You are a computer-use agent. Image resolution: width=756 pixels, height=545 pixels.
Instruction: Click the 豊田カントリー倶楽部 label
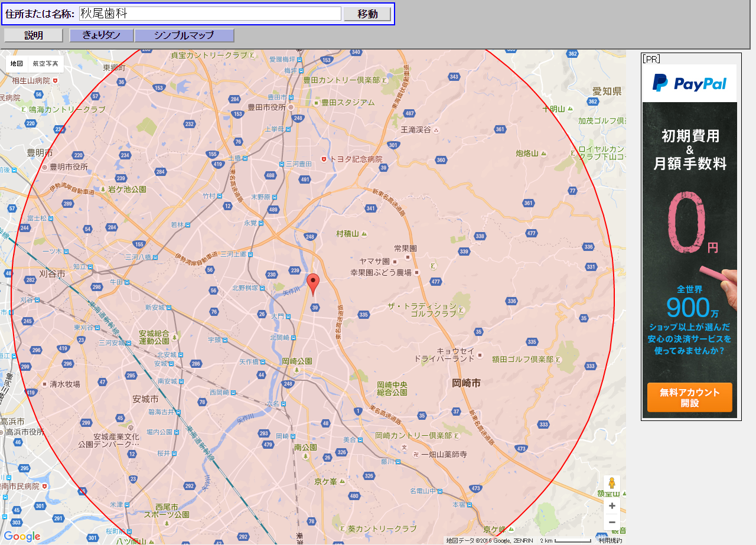pos(341,80)
